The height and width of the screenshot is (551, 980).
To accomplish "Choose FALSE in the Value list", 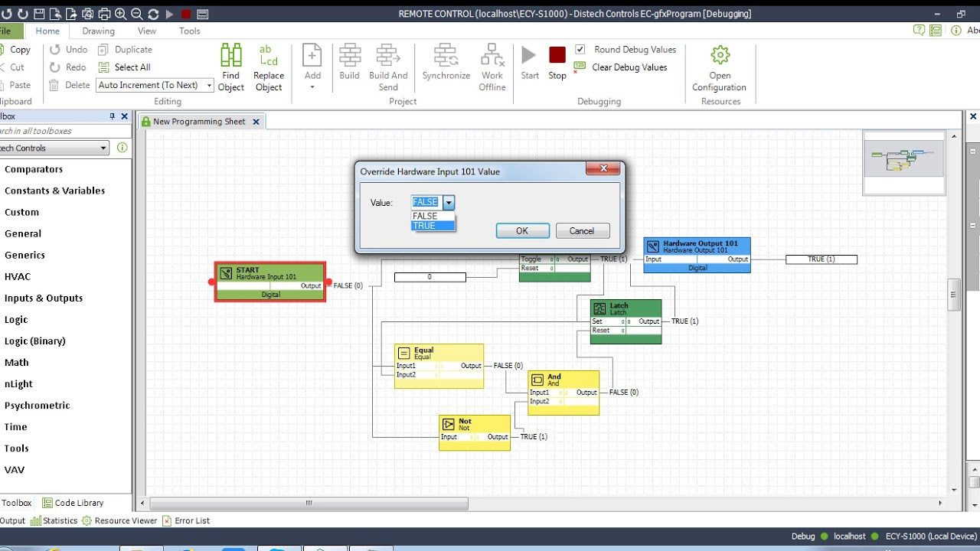I will coord(433,216).
